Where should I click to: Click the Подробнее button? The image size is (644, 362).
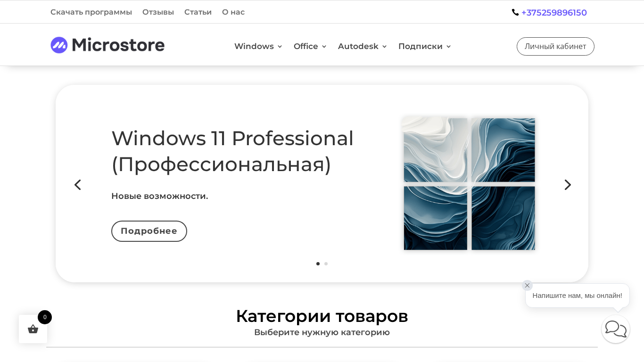[x=149, y=231]
